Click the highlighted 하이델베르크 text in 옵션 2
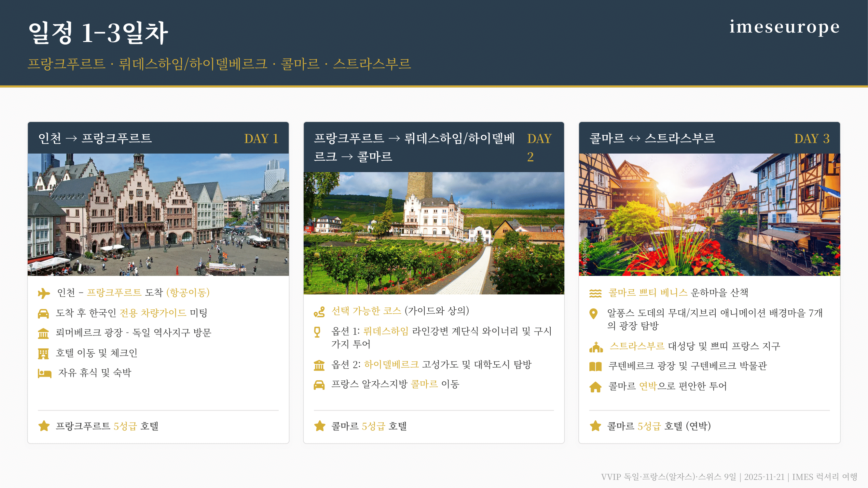The image size is (868, 488). point(391,364)
